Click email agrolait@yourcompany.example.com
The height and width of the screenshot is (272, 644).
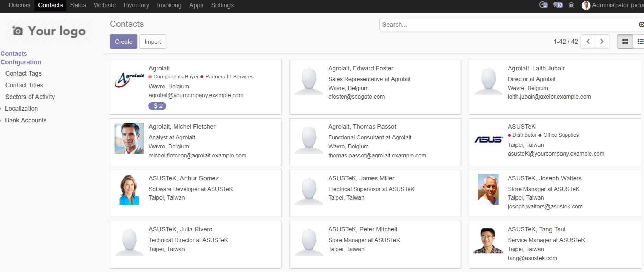point(196,95)
